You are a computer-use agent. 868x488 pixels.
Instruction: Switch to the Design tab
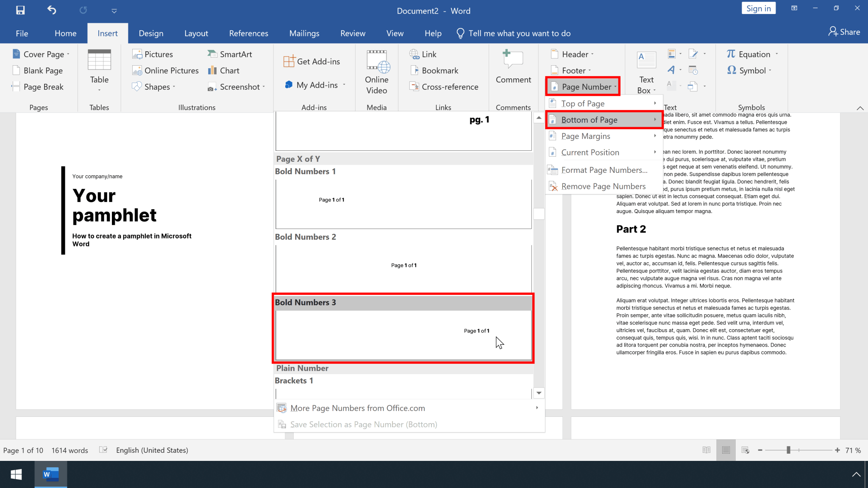pos(150,33)
